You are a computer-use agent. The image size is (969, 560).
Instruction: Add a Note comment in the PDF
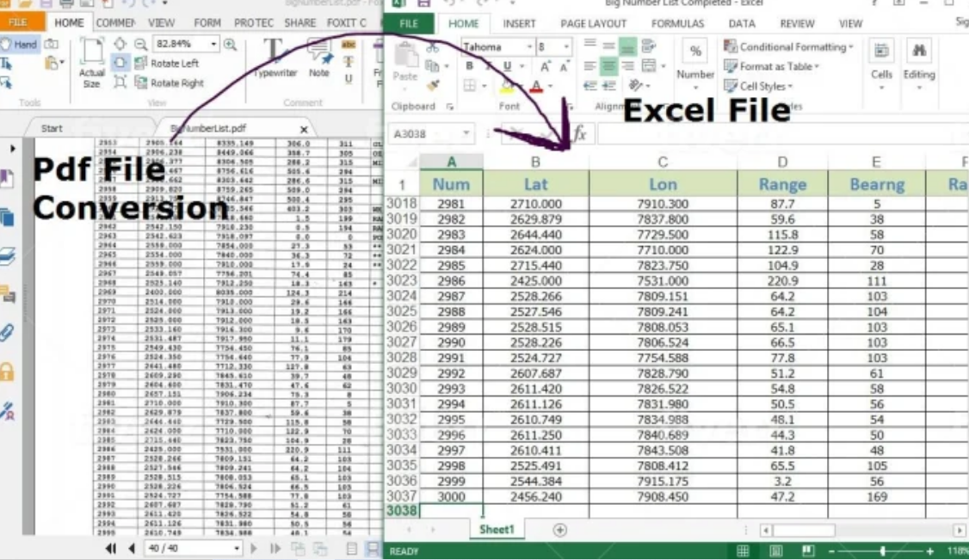[x=320, y=62]
